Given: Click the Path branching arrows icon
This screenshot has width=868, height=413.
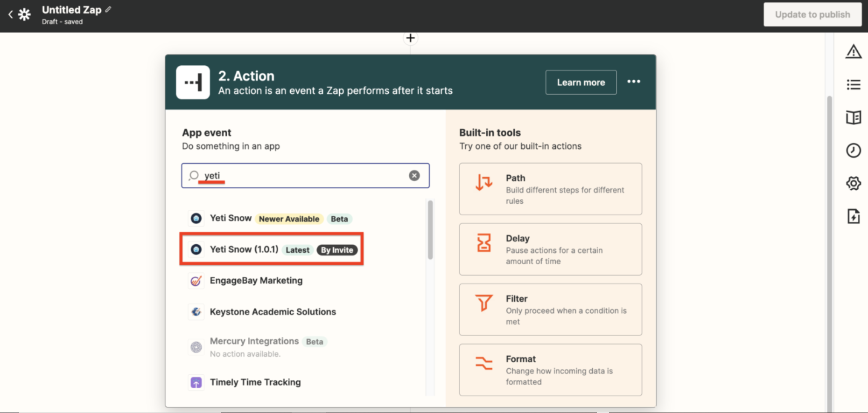Looking at the screenshot, I should pos(484,182).
